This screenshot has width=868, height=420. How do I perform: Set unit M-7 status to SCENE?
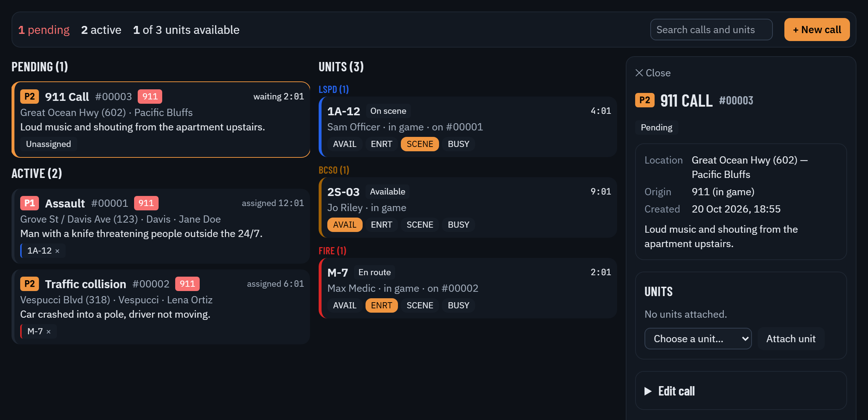[420, 305]
